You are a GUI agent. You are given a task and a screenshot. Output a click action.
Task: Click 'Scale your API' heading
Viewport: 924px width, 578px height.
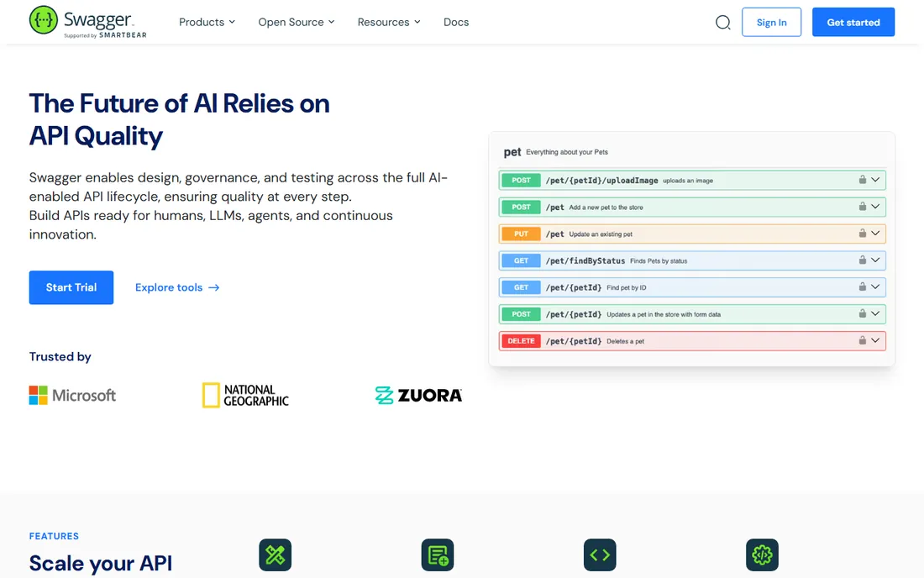tap(101, 563)
